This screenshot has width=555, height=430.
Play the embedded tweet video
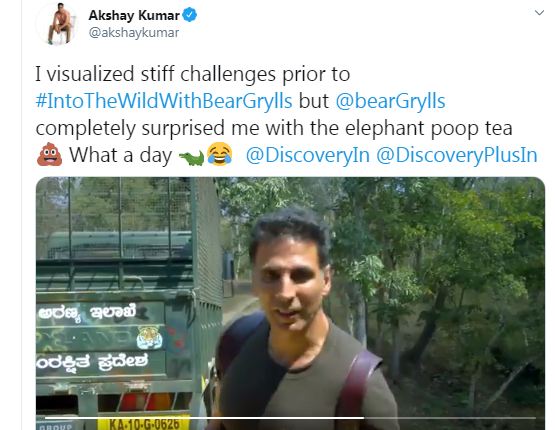click(x=290, y=303)
